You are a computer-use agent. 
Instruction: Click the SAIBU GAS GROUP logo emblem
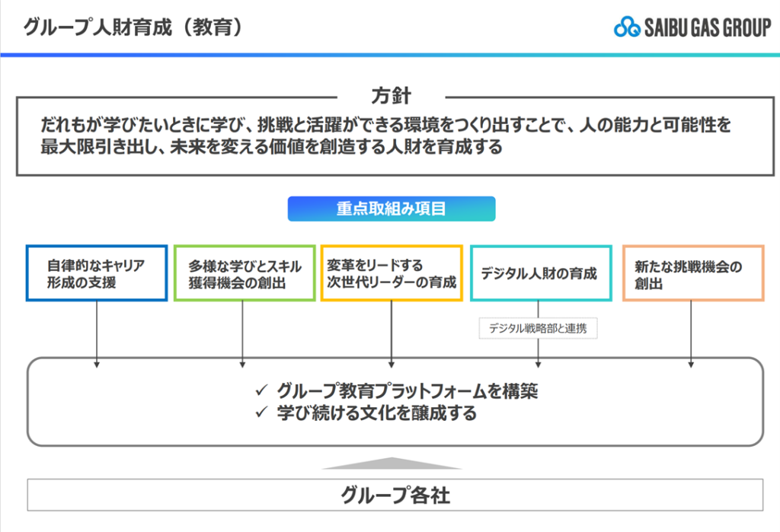[x=627, y=27]
